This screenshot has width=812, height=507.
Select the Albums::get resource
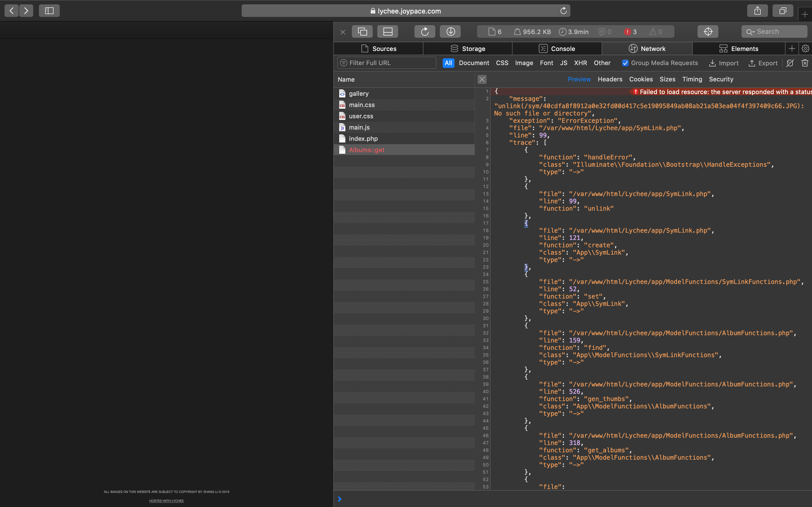pyautogui.click(x=367, y=150)
